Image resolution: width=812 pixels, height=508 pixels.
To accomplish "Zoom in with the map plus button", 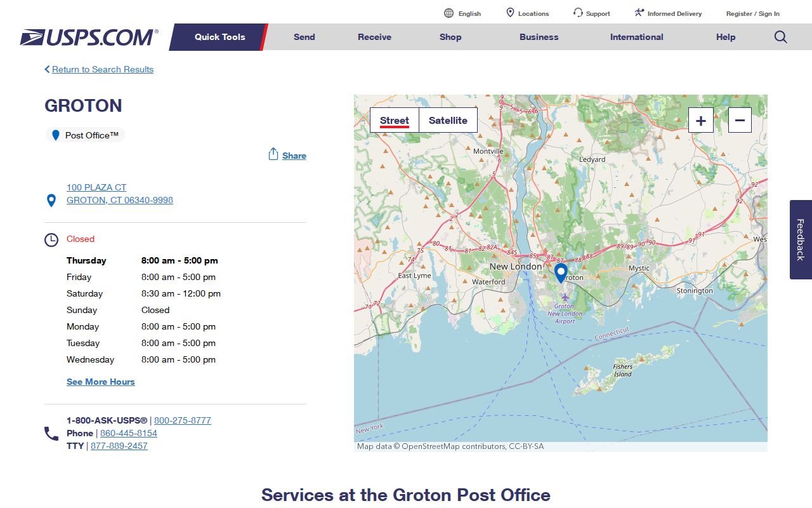I will (701, 120).
